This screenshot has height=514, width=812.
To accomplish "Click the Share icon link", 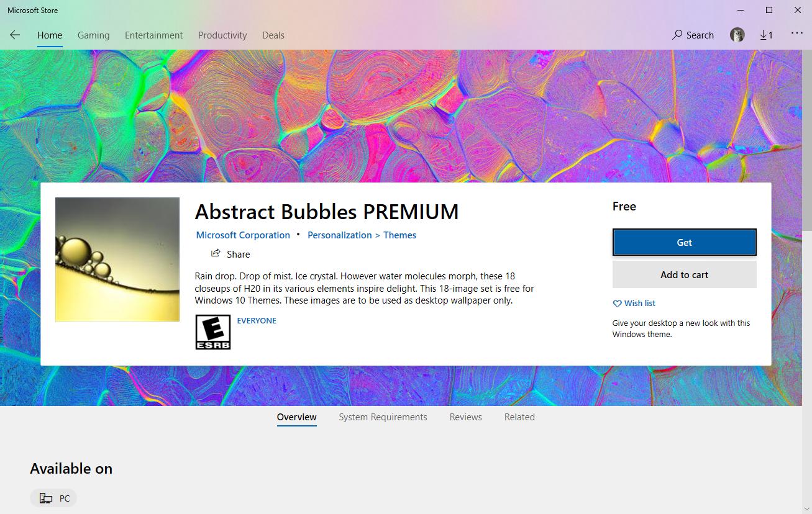I will (230, 254).
